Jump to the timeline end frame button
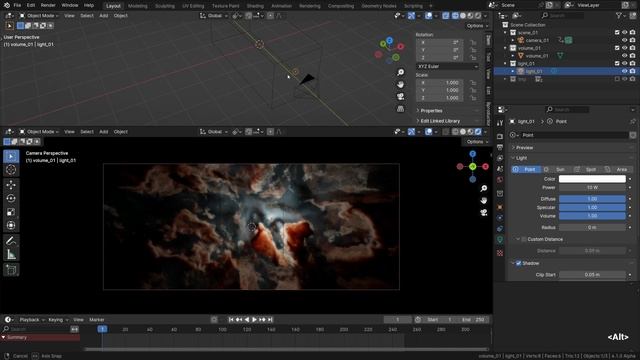The image size is (640, 360). click(x=270, y=320)
